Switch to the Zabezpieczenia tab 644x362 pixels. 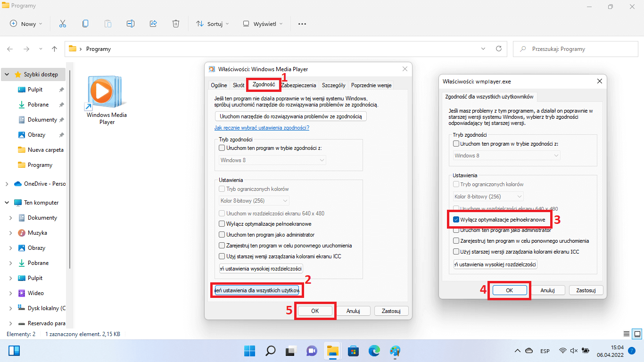point(299,85)
